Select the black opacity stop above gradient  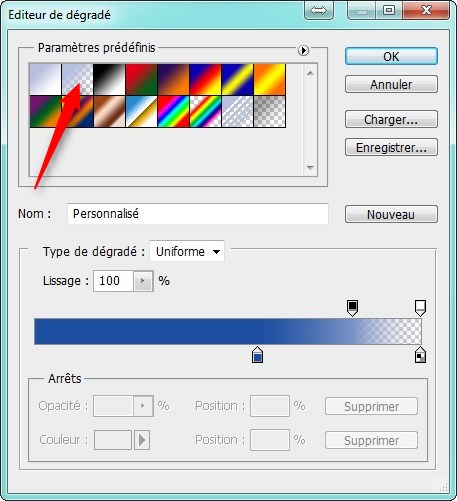(x=352, y=308)
